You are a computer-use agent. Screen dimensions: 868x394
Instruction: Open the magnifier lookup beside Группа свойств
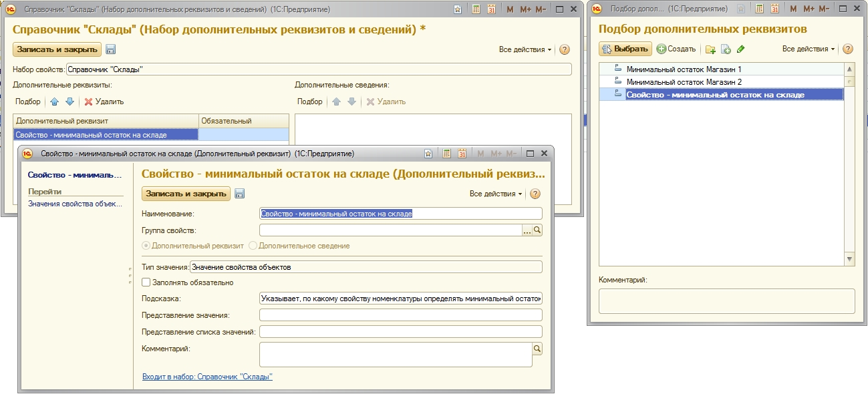pos(537,230)
